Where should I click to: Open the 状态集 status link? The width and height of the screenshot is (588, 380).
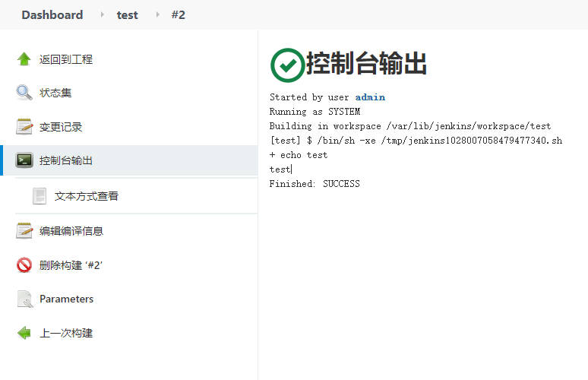pyautogui.click(x=55, y=93)
